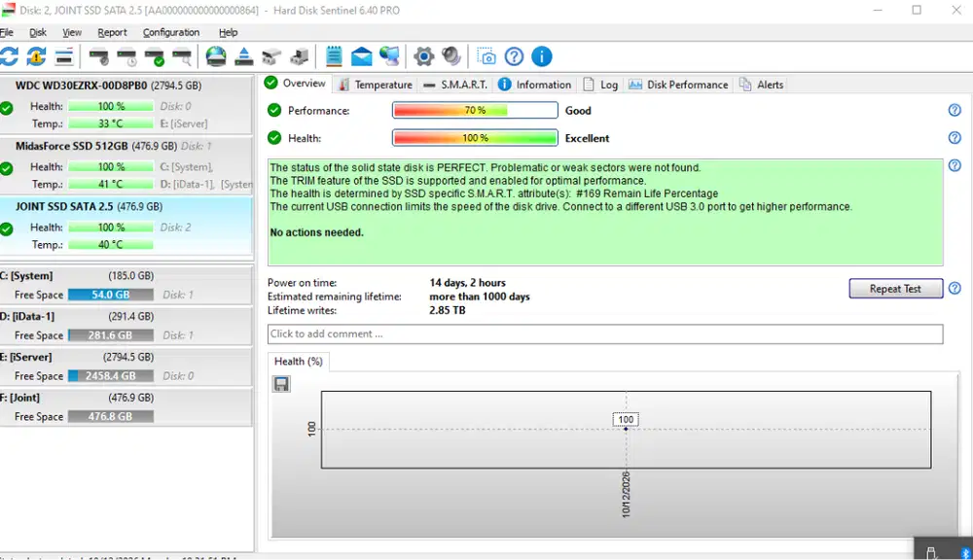Click the disk panel toolbar icon beside the refresh icons

[64, 56]
